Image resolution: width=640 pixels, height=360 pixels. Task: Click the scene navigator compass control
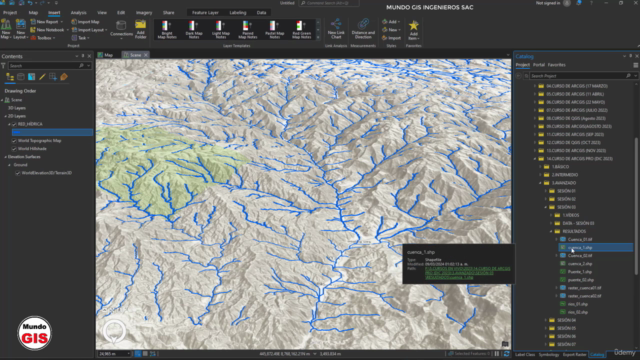[x=114, y=331]
